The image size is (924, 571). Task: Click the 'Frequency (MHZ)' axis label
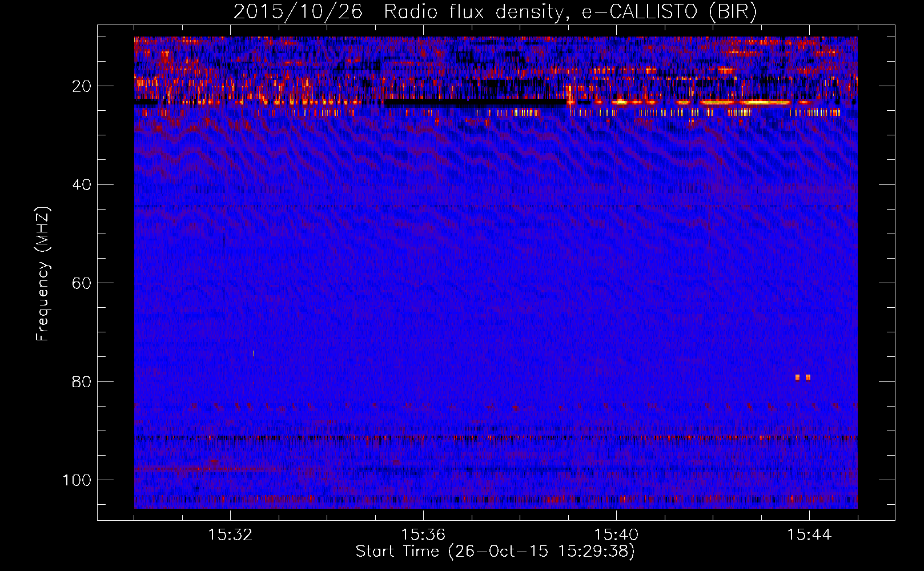(x=43, y=274)
